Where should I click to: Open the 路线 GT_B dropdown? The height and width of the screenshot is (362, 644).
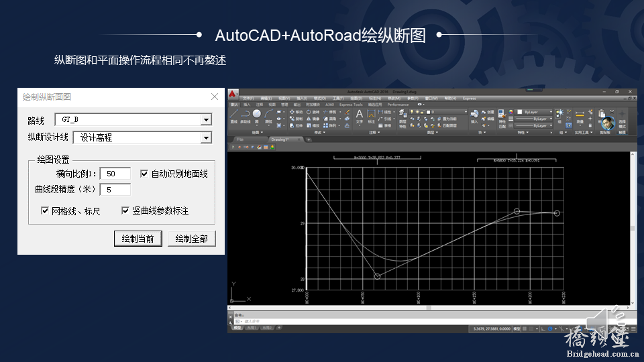tap(206, 119)
